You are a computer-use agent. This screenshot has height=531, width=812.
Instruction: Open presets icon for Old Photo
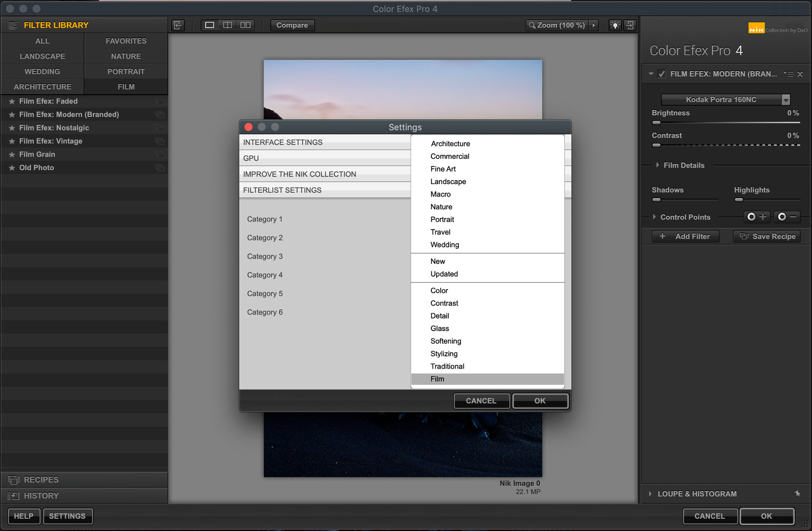pos(160,168)
